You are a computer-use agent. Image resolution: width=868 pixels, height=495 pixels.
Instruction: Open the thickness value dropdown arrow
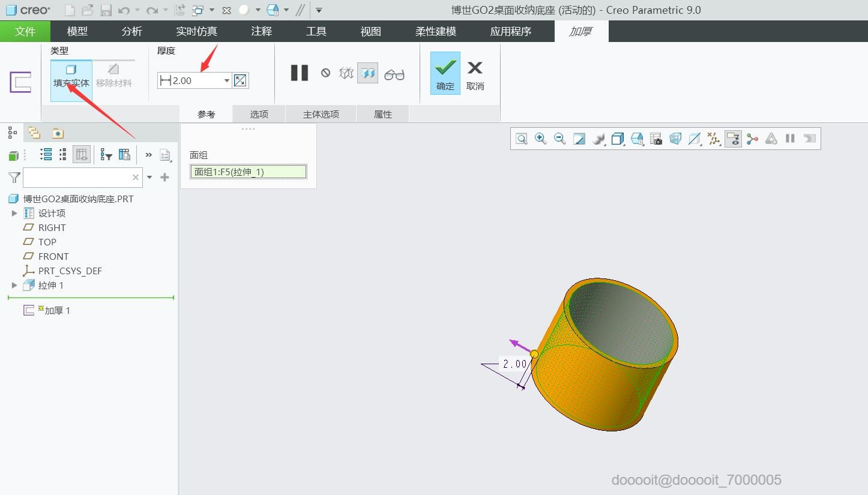coord(226,80)
